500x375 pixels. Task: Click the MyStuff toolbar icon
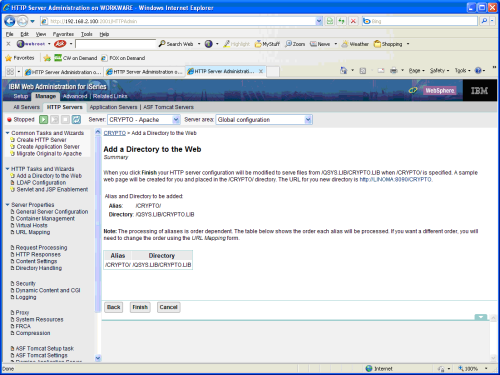[x=258, y=44]
